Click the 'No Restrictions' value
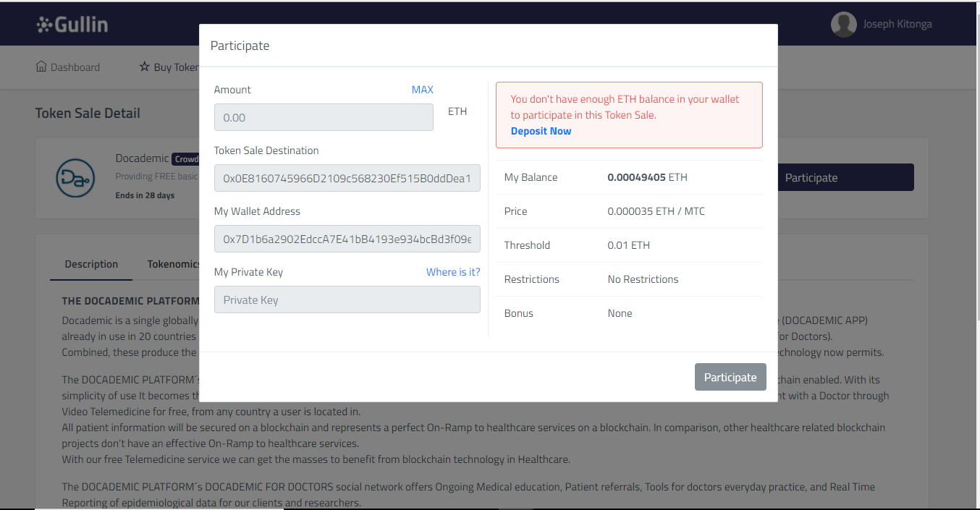 tap(643, 279)
